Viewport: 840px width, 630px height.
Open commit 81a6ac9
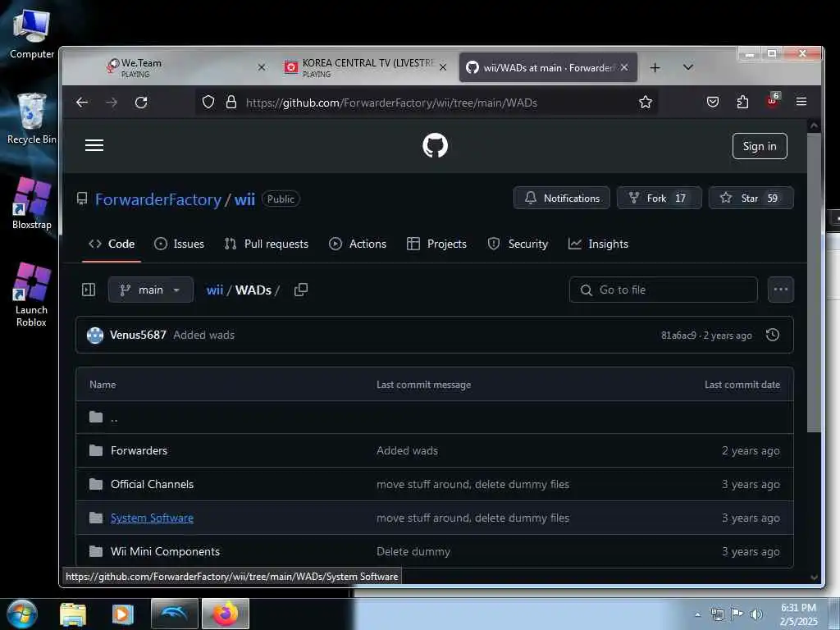click(678, 336)
